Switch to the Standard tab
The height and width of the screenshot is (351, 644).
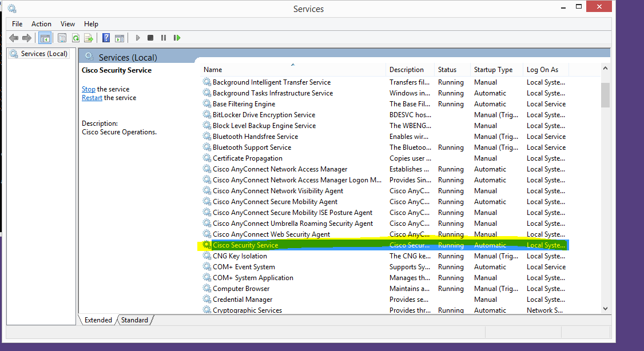pyautogui.click(x=134, y=320)
